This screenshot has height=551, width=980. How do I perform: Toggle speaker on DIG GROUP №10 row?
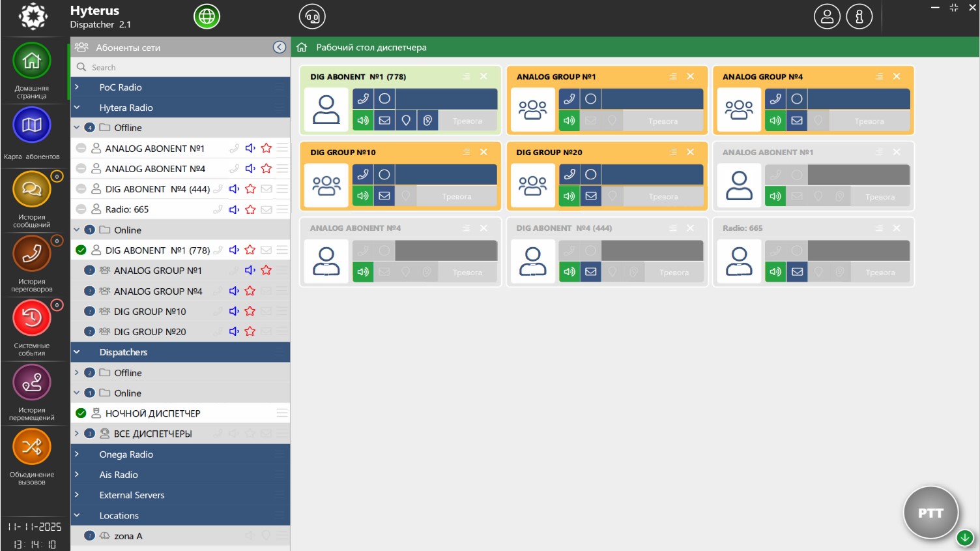[234, 311]
